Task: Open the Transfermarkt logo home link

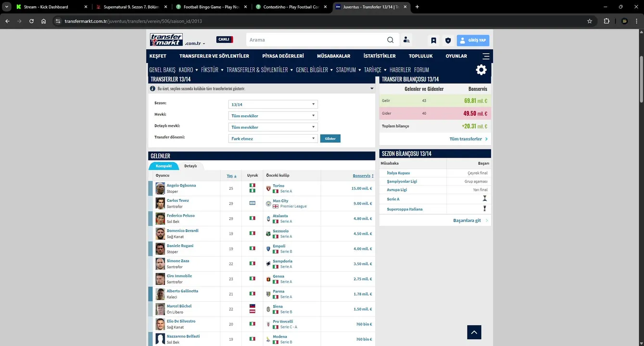Action: coord(166,40)
